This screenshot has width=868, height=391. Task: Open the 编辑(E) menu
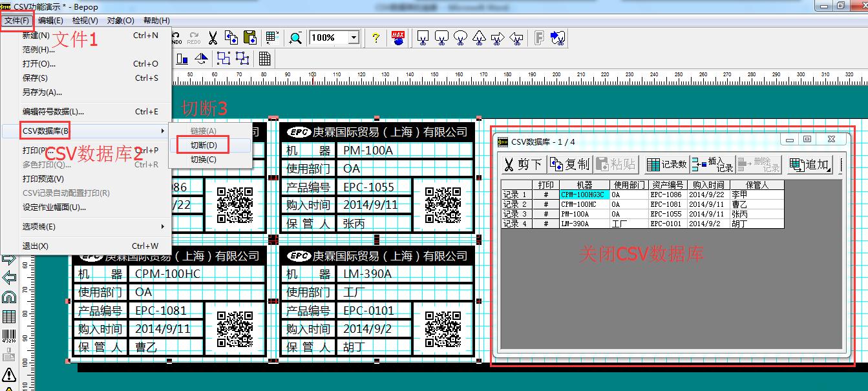[x=50, y=21]
